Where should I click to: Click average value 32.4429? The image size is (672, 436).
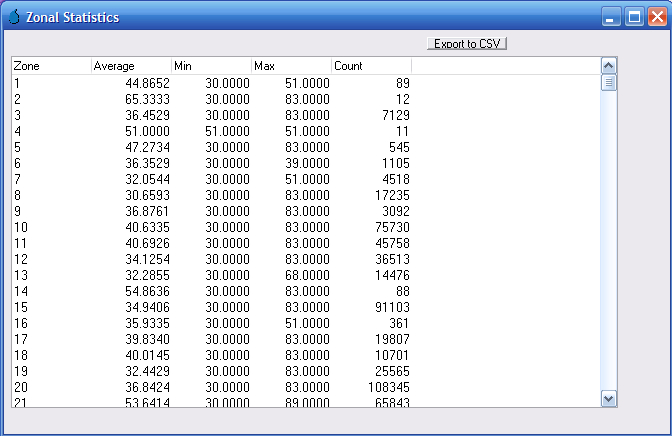[x=147, y=371]
